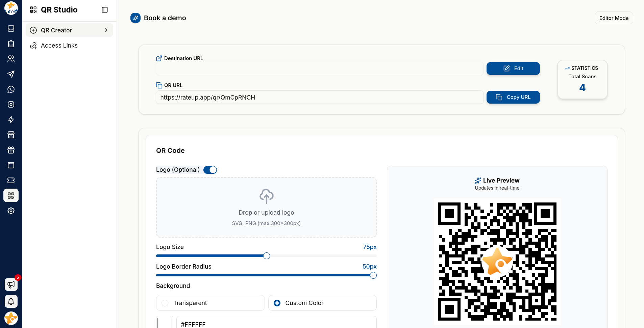The height and width of the screenshot is (328, 644).
Task: Click the Logo Size slider handle
Action: pos(267,256)
